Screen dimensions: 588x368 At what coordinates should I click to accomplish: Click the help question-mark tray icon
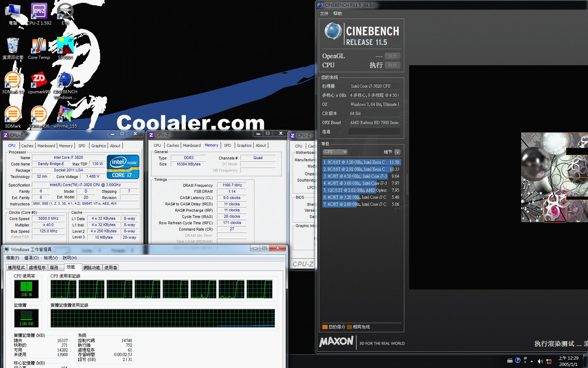(x=518, y=360)
